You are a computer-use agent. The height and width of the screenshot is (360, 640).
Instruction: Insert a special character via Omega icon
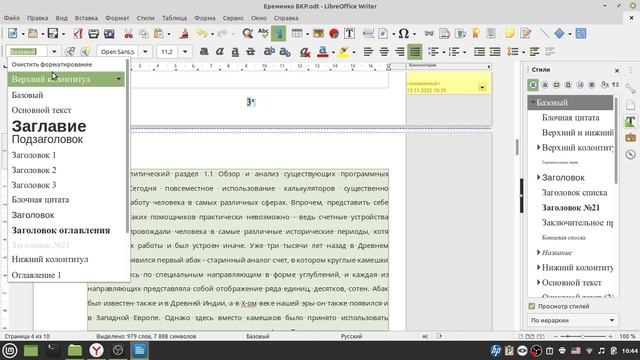click(403, 33)
